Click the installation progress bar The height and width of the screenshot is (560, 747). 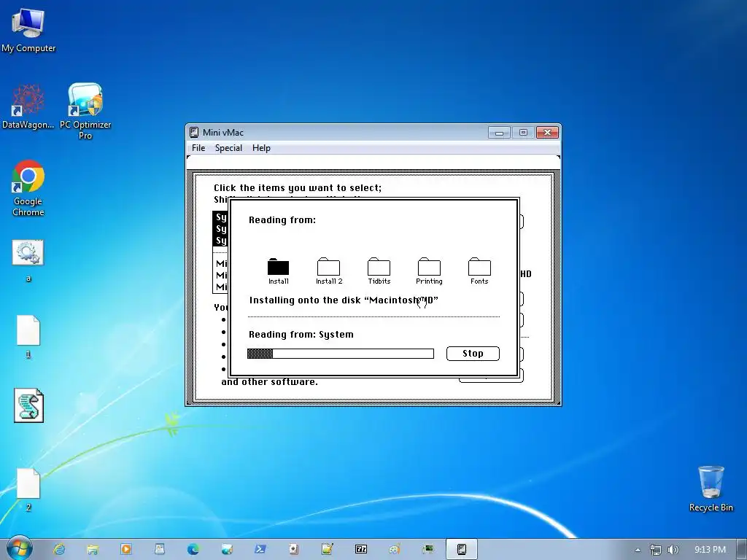[x=340, y=354]
